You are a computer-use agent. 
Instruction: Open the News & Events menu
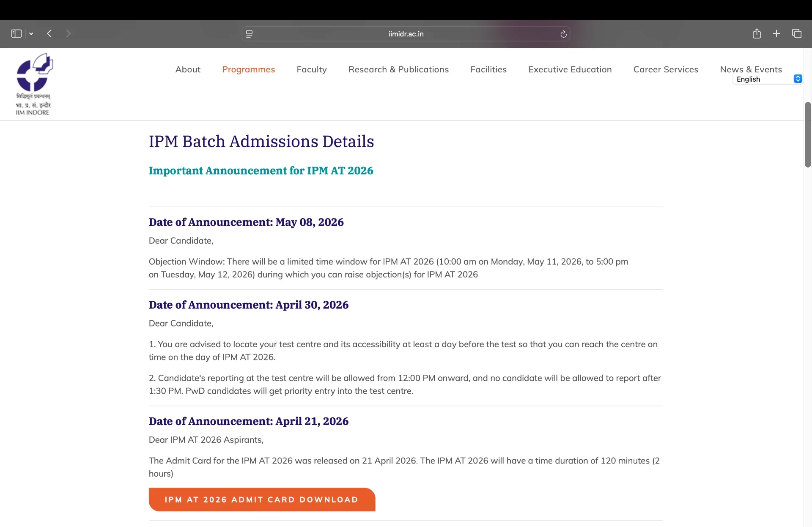tap(751, 69)
